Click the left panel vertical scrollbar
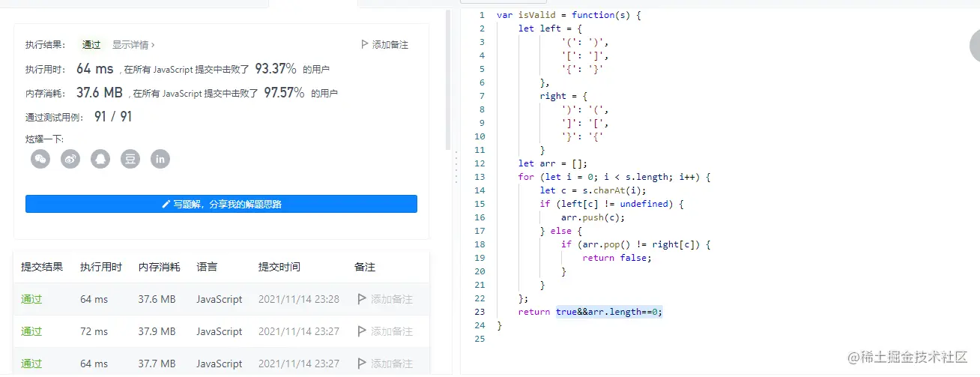The width and height of the screenshot is (980, 377). (x=448, y=79)
